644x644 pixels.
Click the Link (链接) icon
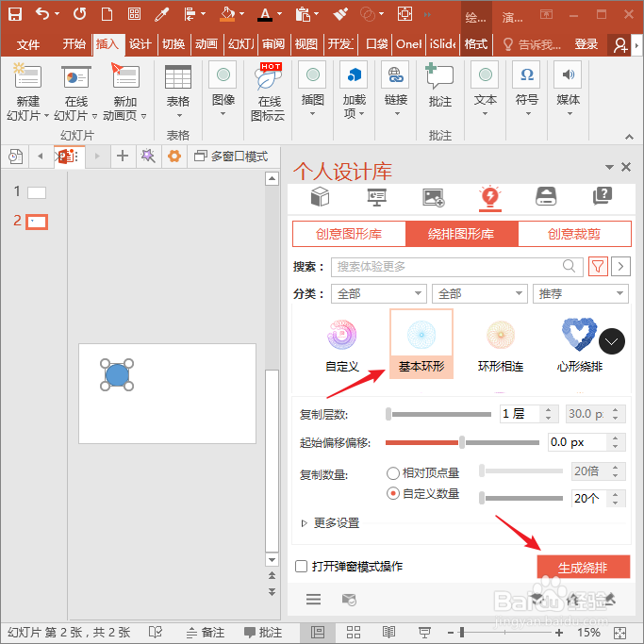[x=395, y=74]
